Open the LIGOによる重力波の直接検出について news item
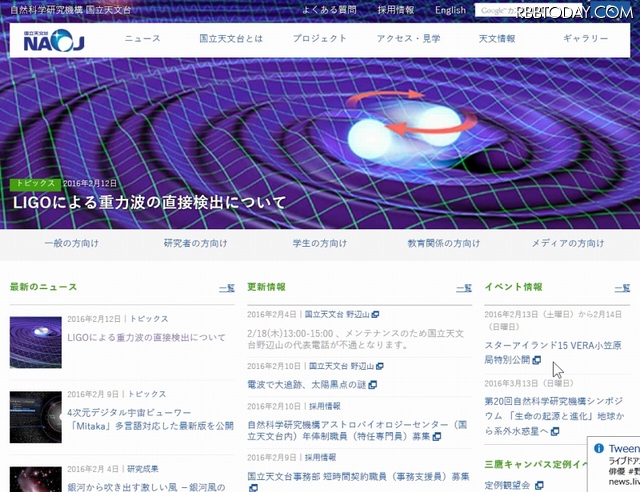Viewport: 640px width, 492px height. click(x=146, y=337)
